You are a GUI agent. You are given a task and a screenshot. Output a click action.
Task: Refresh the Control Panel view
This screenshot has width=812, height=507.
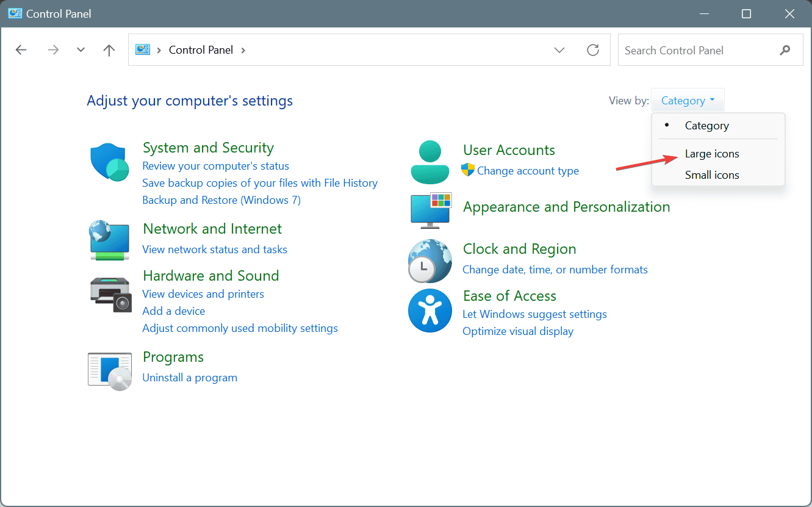[x=593, y=50]
